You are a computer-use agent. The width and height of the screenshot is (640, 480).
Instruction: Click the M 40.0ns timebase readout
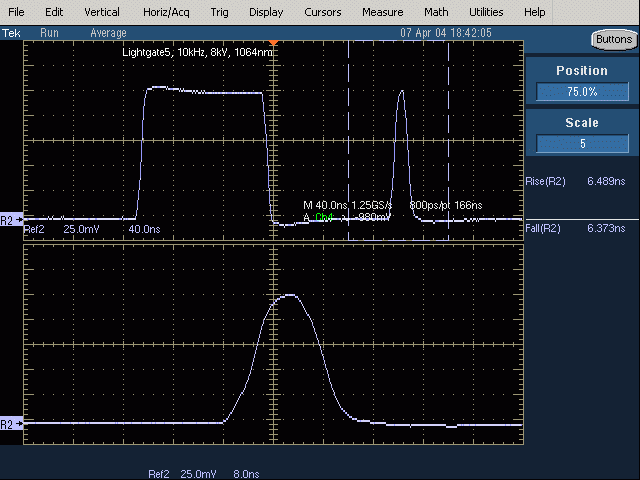pyautogui.click(x=325, y=205)
